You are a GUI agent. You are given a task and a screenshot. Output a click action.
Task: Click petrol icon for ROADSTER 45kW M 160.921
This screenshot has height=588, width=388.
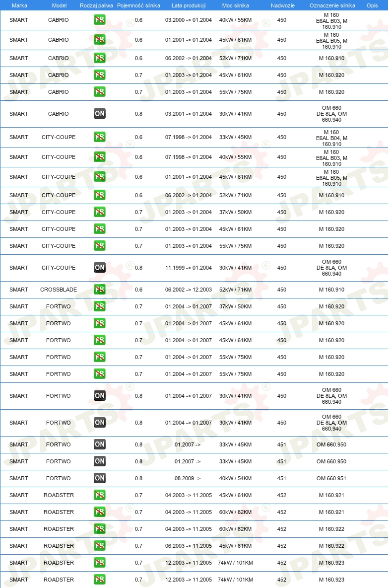(x=100, y=495)
